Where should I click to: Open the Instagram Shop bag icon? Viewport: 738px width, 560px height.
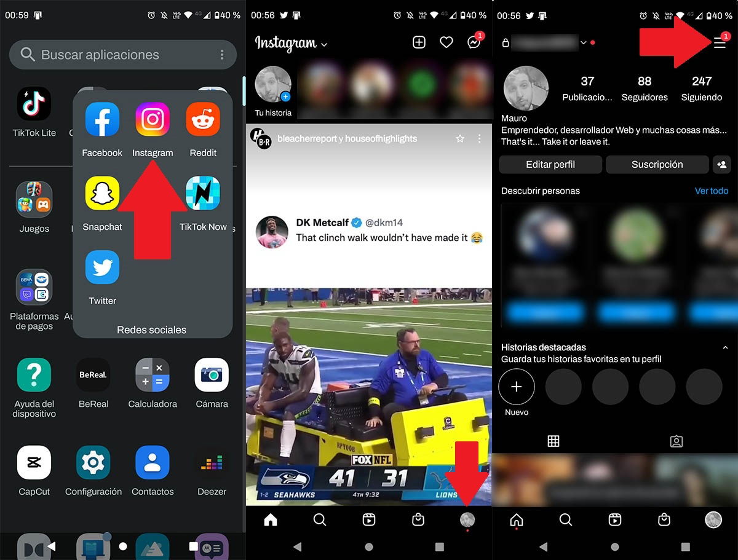418,519
